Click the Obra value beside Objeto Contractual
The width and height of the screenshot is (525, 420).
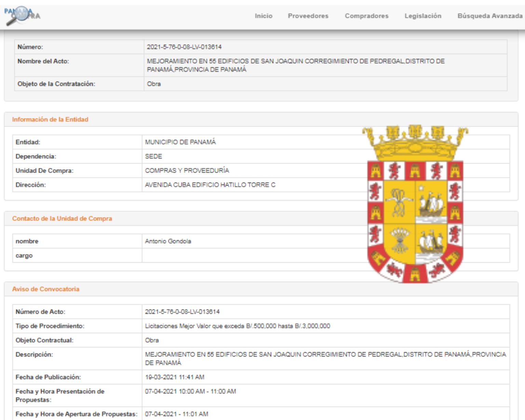tap(152, 340)
